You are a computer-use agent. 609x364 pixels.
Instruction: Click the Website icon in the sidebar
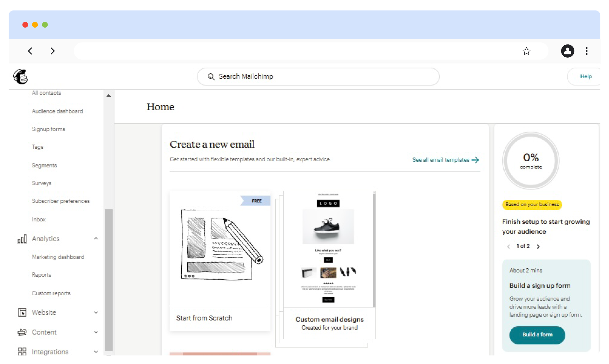pyautogui.click(x=22, y=312)
